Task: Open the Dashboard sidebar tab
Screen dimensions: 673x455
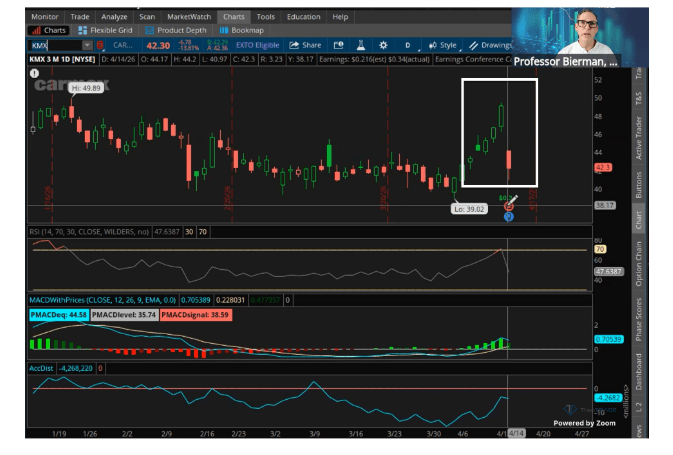Action: (x=638, y=372)
